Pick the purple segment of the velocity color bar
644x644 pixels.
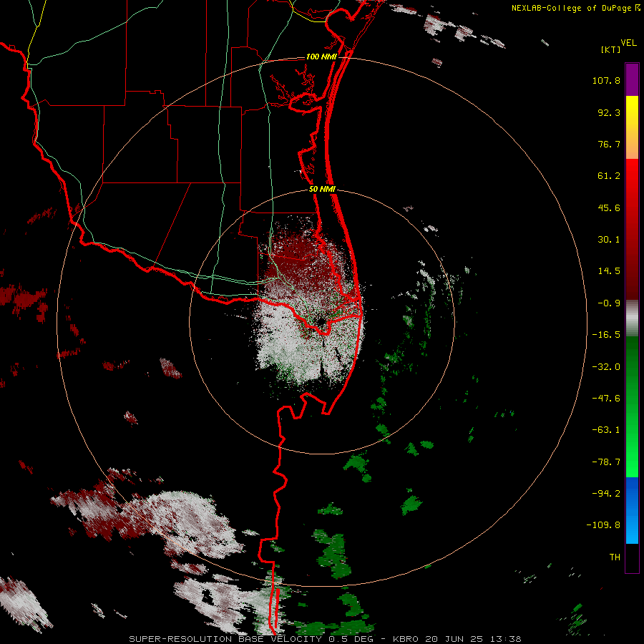point(632,79)
